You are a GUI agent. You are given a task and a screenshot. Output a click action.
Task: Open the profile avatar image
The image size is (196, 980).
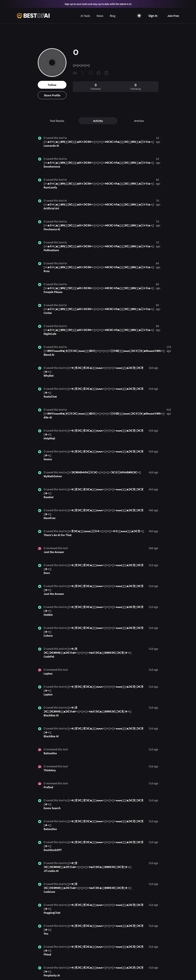tap(52, 62)
